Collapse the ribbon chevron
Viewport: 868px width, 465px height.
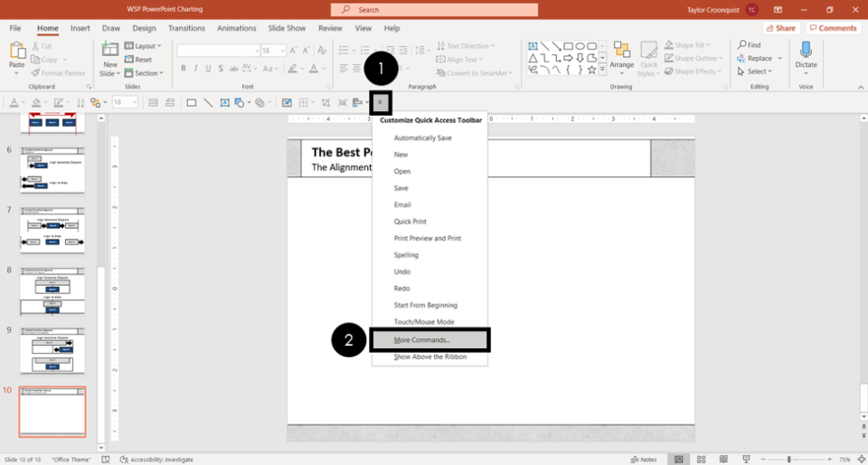(x=861, y=87)
